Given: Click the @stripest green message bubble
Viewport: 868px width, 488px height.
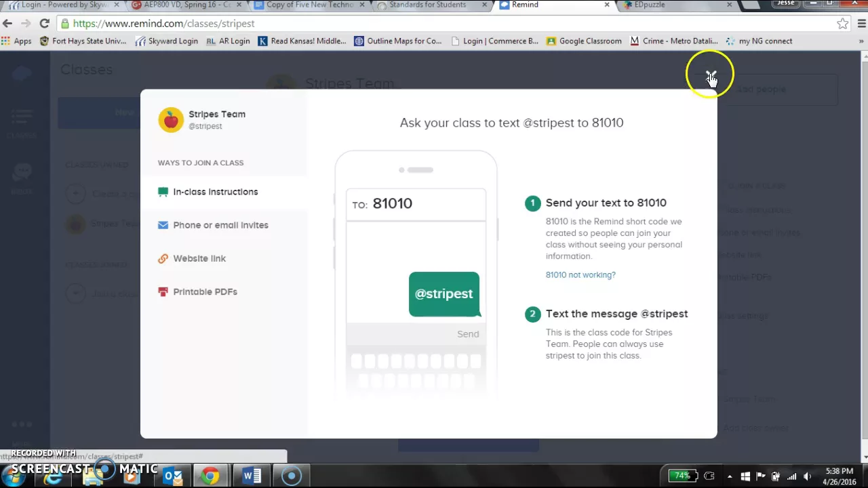Looking at the screenshot, I should (x=444, y=294).
